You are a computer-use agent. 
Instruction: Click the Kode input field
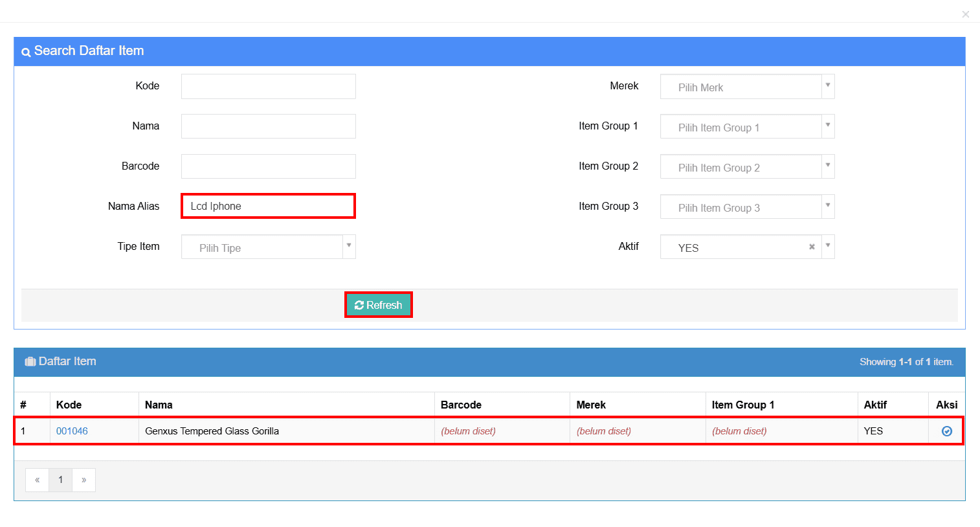[x=268, y=87]
